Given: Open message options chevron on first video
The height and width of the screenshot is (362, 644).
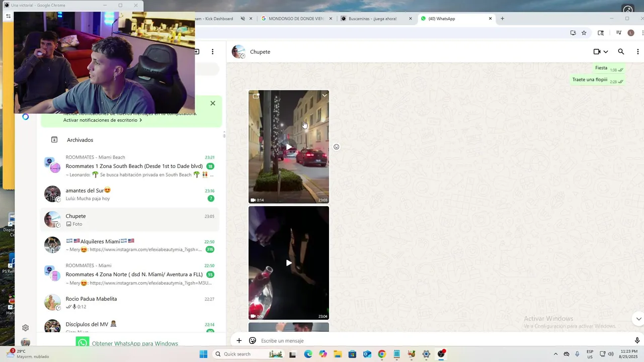Looking at the screenshot, I should coord(325,95).
